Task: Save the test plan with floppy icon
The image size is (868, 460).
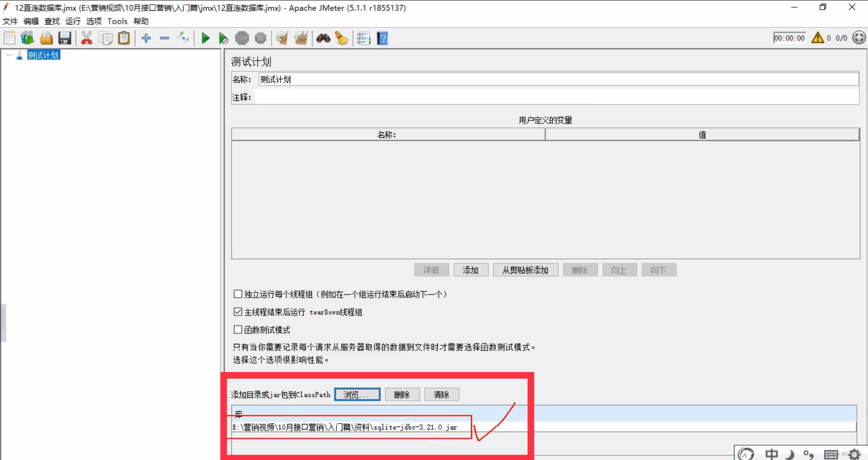Action: pyautogui.click(x=64, y=38)
